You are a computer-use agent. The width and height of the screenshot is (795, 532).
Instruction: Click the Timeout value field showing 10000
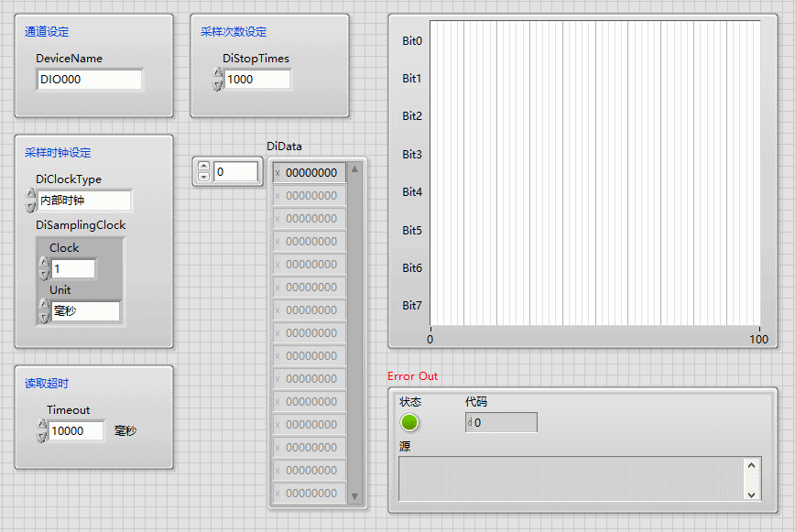click(76, 430)
